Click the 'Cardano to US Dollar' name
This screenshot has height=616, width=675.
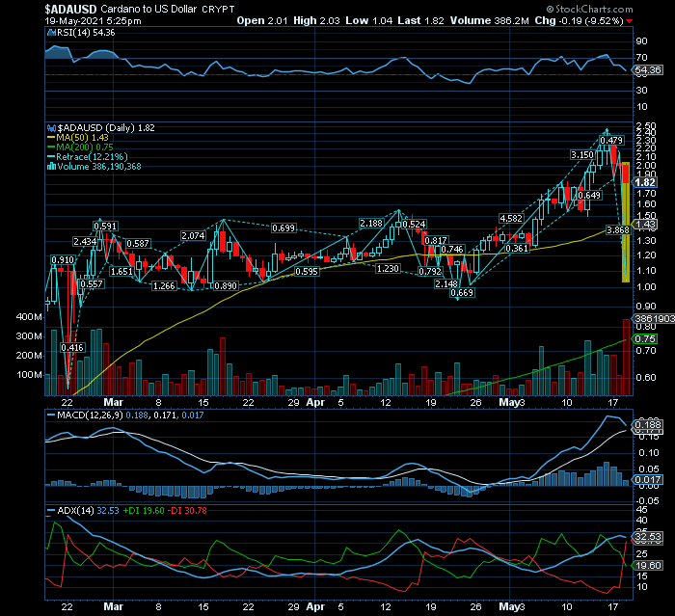coord(148,9)
